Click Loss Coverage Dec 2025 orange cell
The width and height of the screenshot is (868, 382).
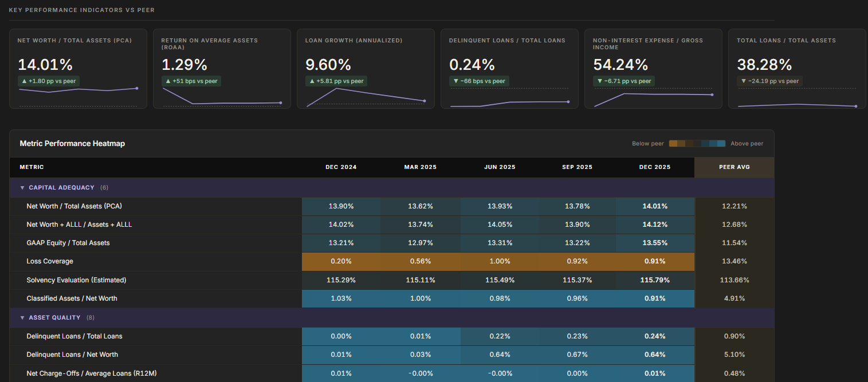[x=654, y=262]
